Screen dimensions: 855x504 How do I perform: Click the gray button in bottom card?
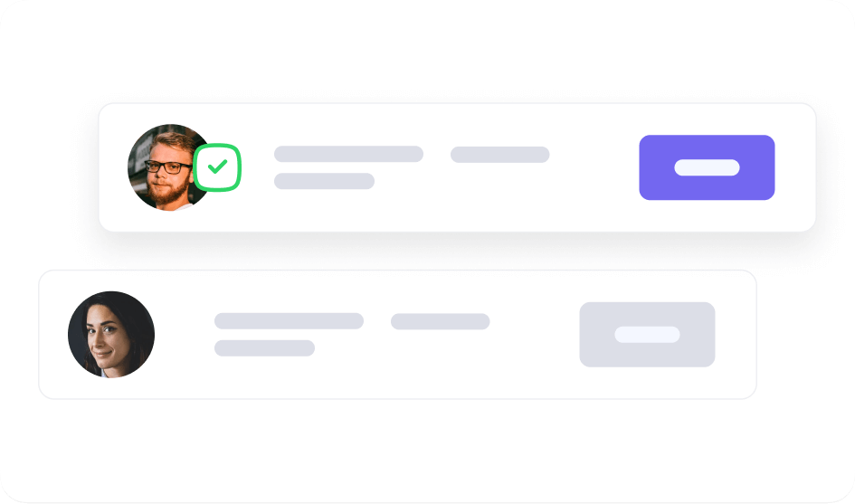point(647,335)
